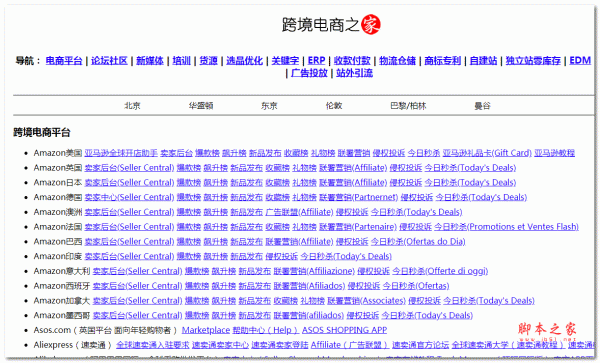600x363 pixels.
Task: Open Seller Central in the Amazon巴西 row
Action: point(129,241)
